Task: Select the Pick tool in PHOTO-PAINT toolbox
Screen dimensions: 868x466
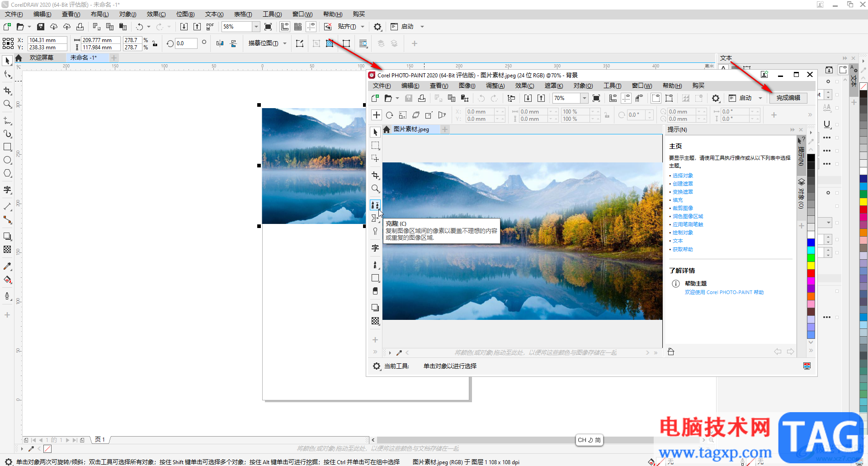Action: pos(375,132)
